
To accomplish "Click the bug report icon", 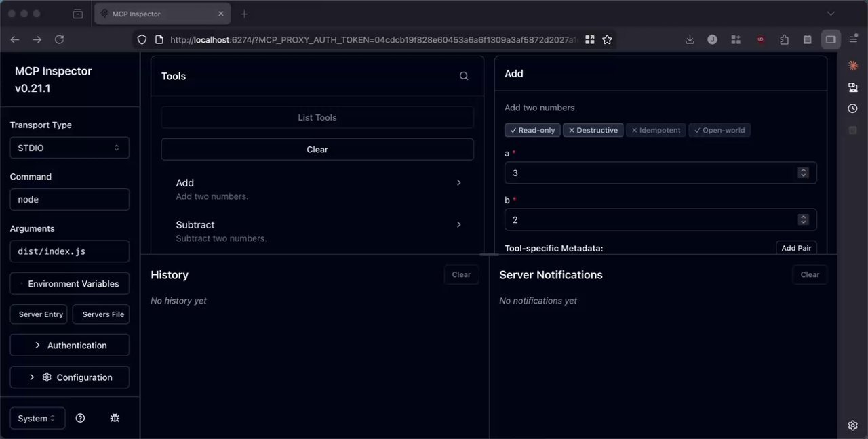I will pyautogui.click(x=115, y=418).
